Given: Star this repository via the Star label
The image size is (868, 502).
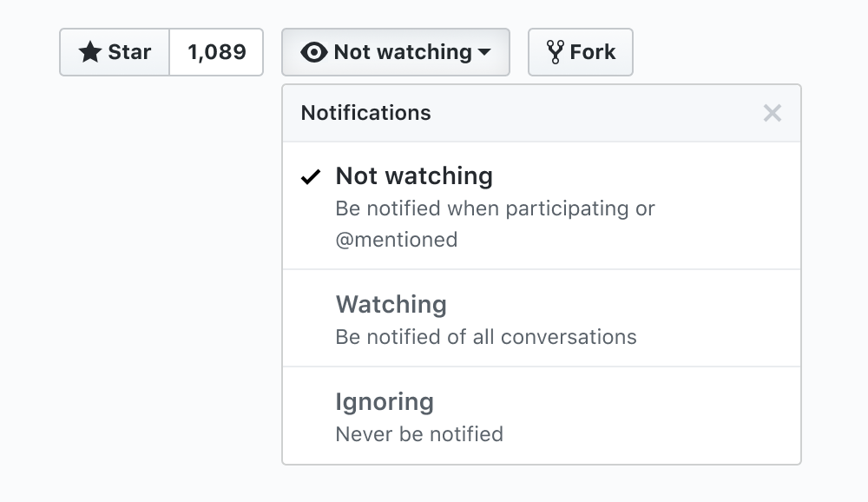Looking at the screenshot, I should 130,52.
